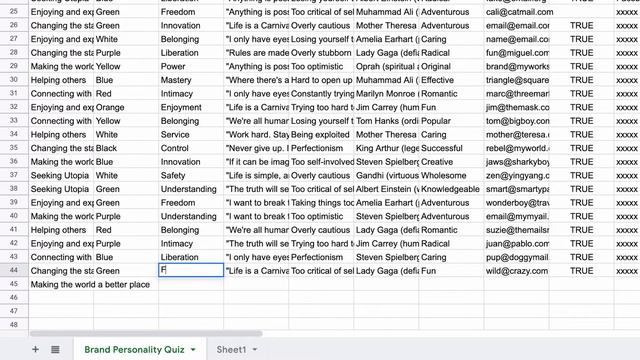Select cell 'King Arthur' in row 35

tap(386, 148)
